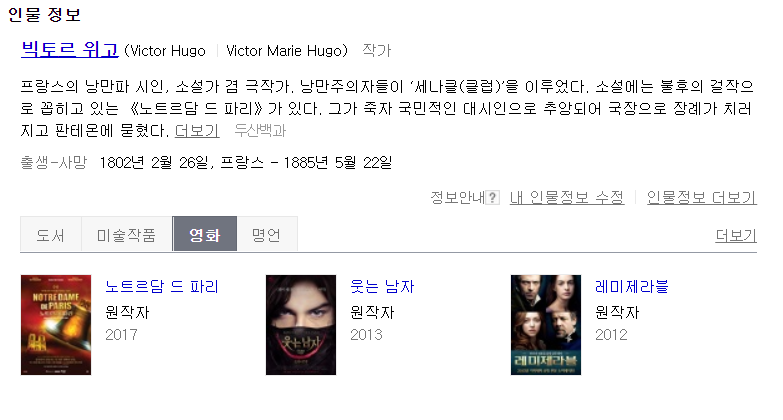This screenshot has width=783, height=420.
Task: Click the 작가 occupation label
Action: pos(377,50)
